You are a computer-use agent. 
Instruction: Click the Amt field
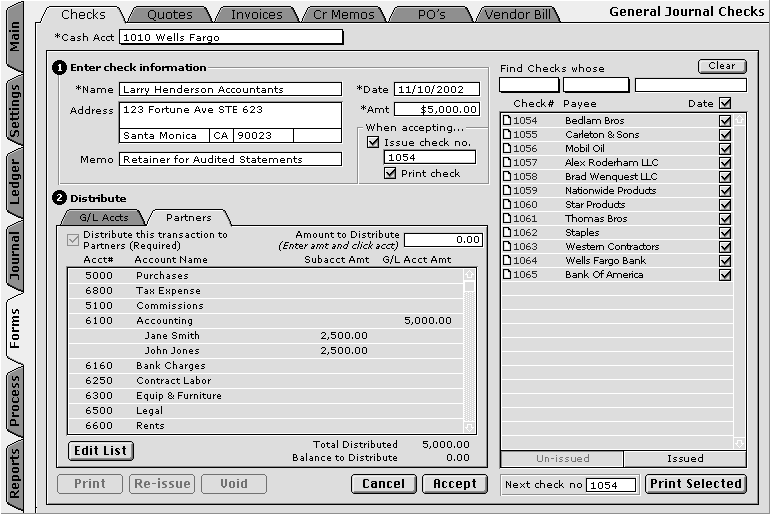pos(437,109)
